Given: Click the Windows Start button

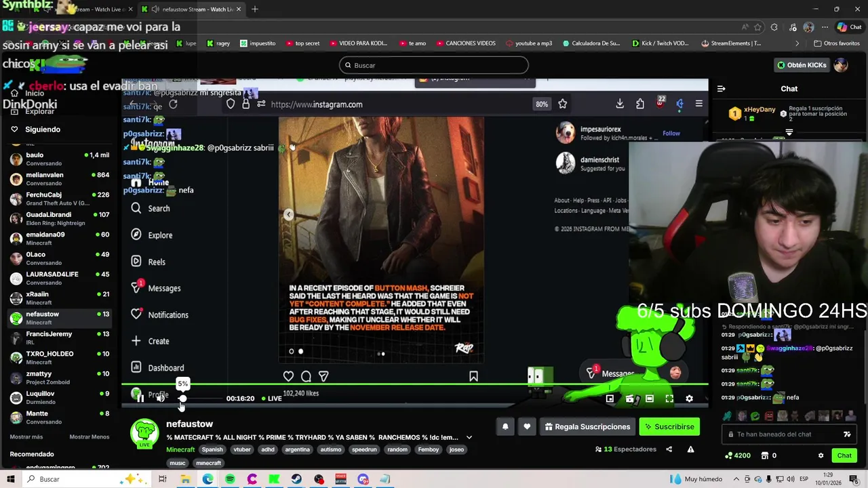Looking at the screenshot, I should tap(10, 479).
